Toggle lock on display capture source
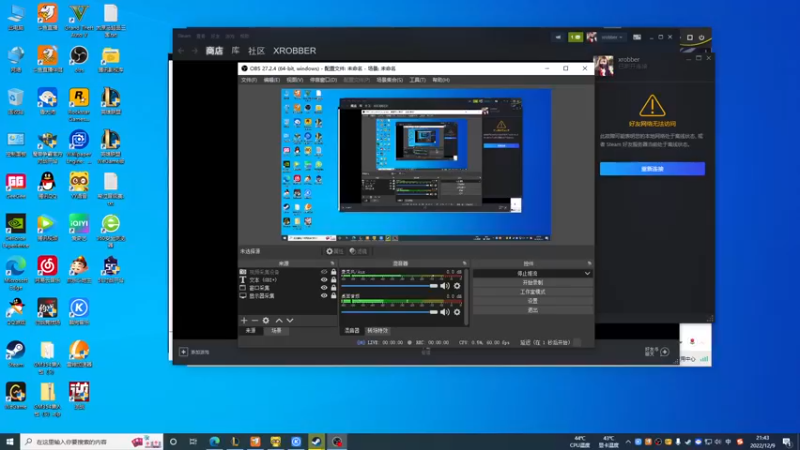 334,295
